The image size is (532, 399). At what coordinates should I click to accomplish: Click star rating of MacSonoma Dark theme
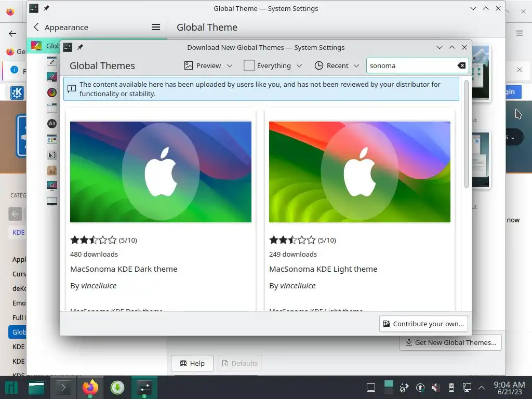coord(94,240)
